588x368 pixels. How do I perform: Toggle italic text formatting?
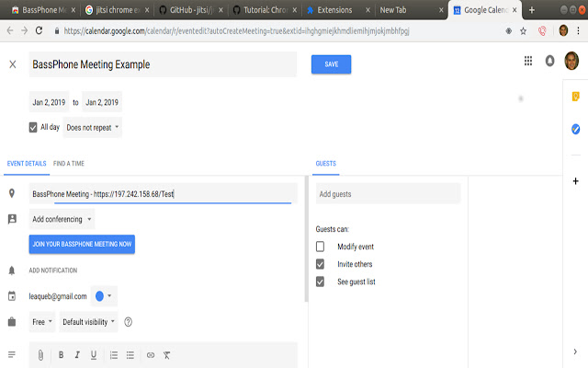point(77,355)
